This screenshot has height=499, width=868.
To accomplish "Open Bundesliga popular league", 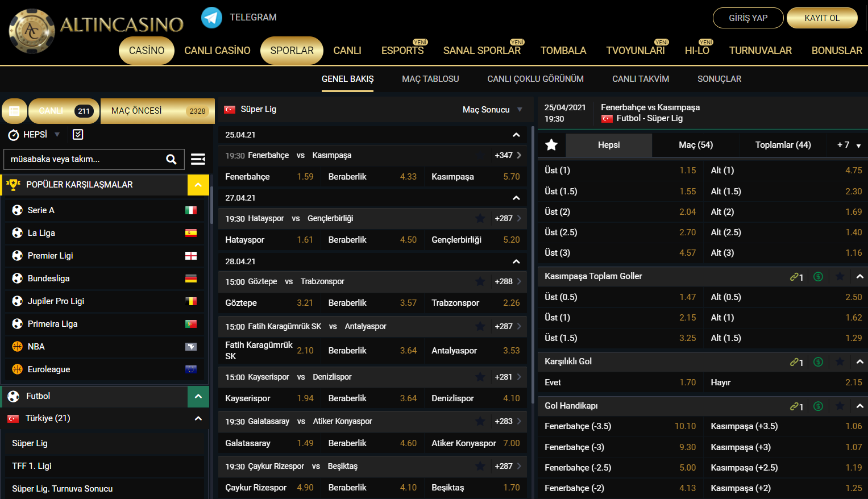I will click(104, 278).
